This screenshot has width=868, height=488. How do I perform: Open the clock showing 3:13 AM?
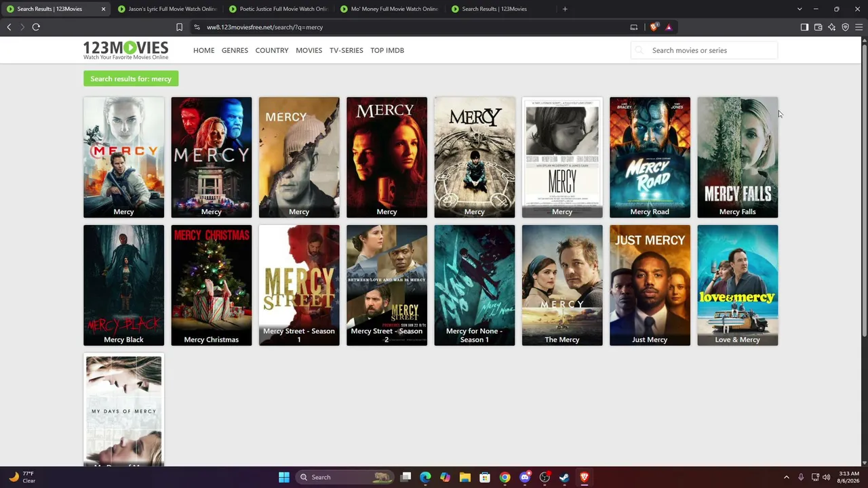(848, 477)
